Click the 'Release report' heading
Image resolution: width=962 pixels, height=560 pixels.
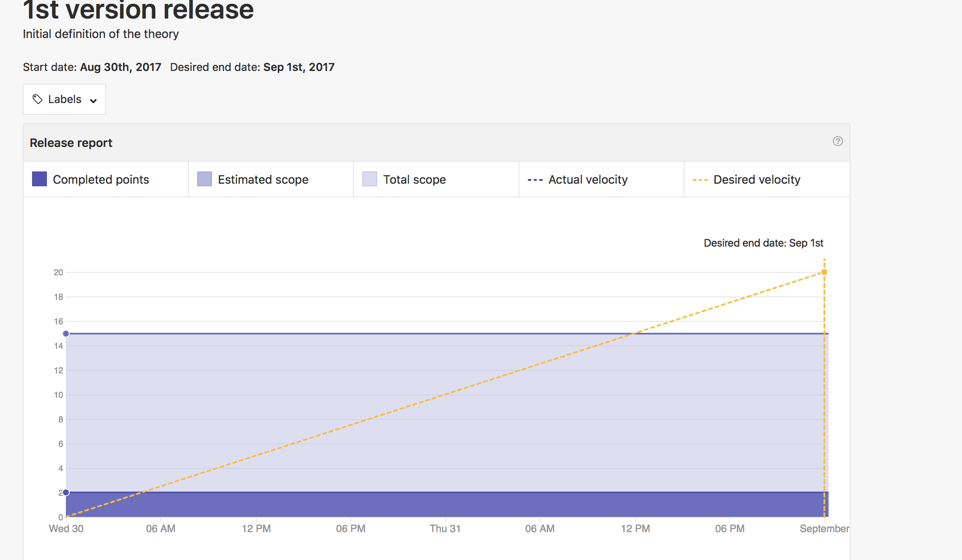tap(71, 143)
